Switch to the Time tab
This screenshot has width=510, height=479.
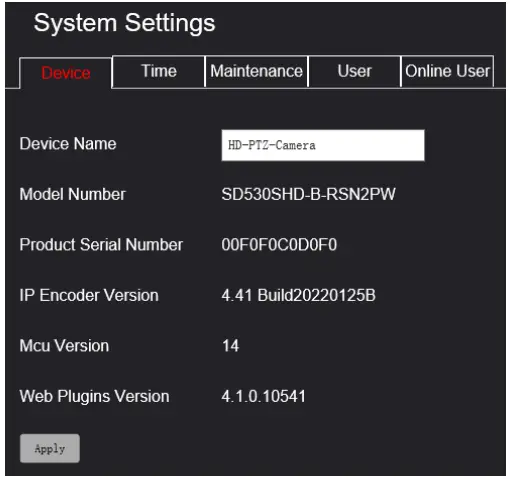159,71
